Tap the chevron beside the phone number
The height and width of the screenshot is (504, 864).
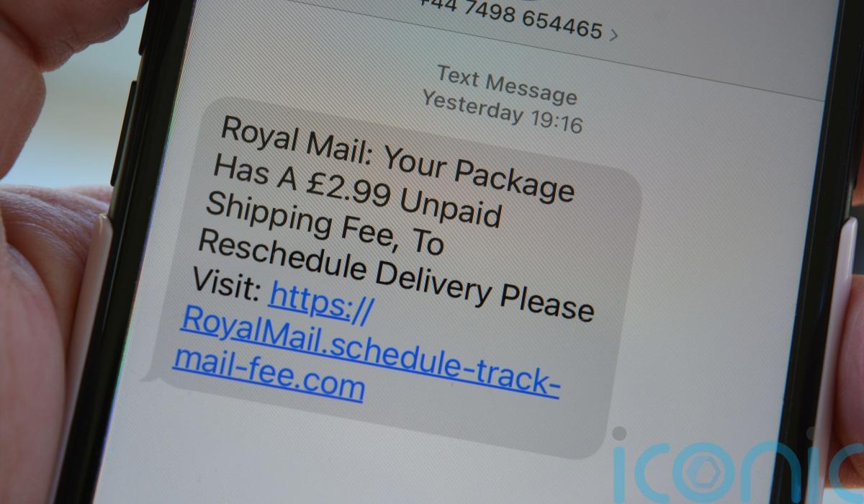pos(613,33)
